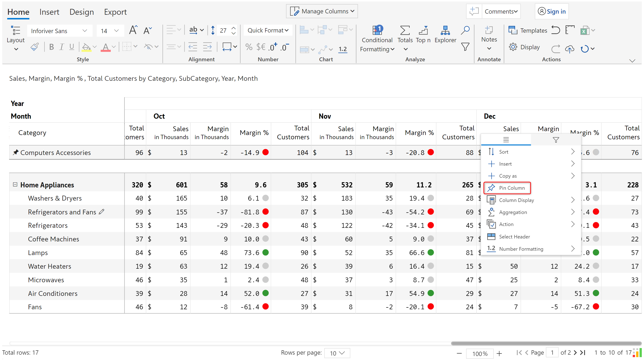644x361 pixels.
Task: Click the Format Painter brush icon
Action: pos(35,47)
